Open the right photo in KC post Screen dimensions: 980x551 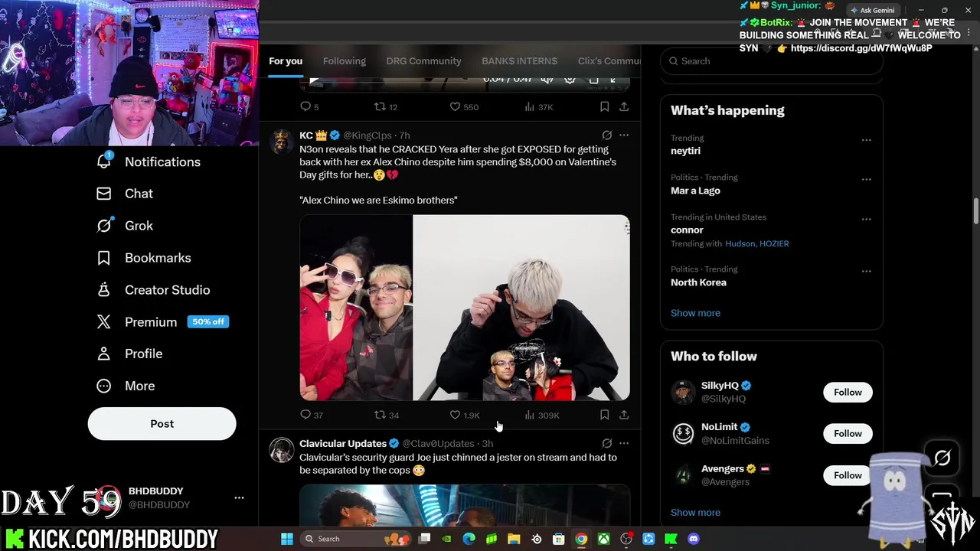[521, 308]
